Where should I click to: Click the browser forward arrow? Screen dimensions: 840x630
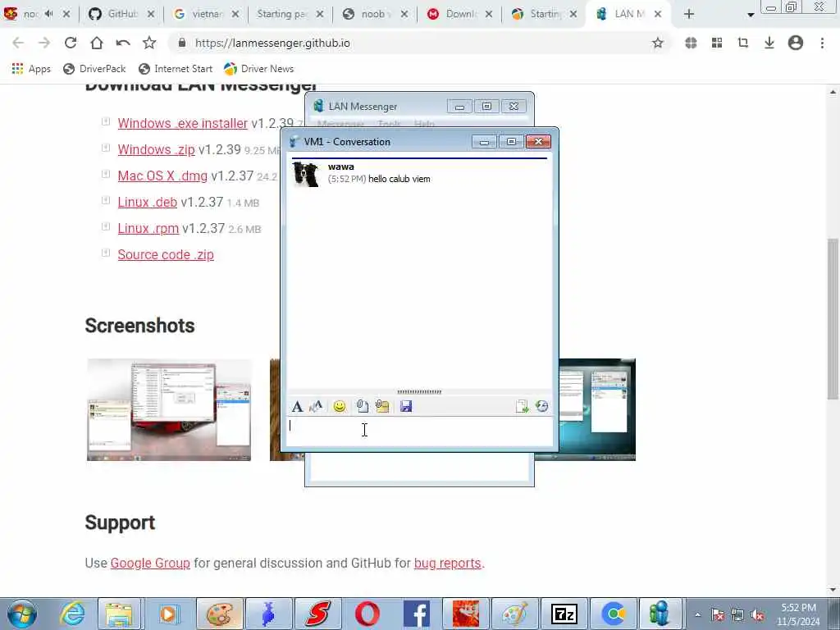click(x=44, y=43)
